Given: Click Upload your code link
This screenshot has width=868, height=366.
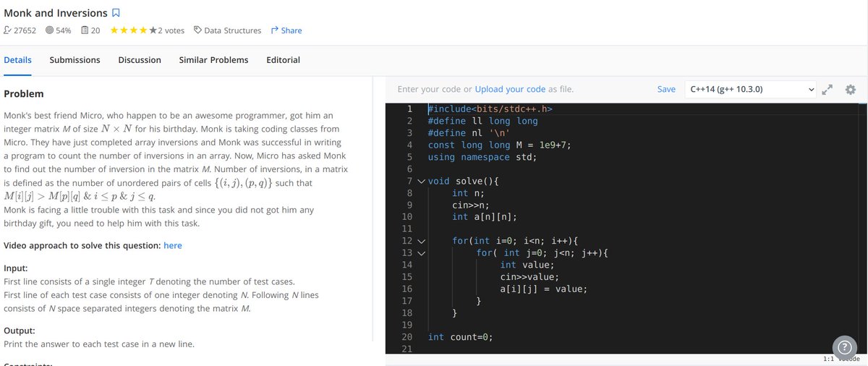Looking at the screenshot, I should [x=510, y=89].
